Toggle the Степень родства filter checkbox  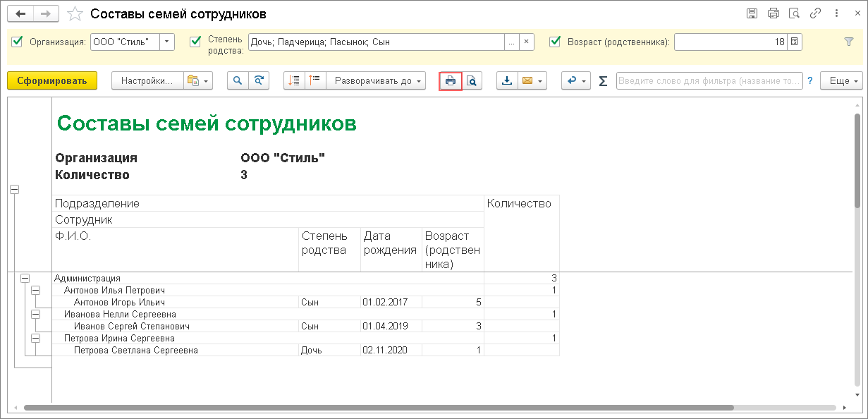pos(195,42)
